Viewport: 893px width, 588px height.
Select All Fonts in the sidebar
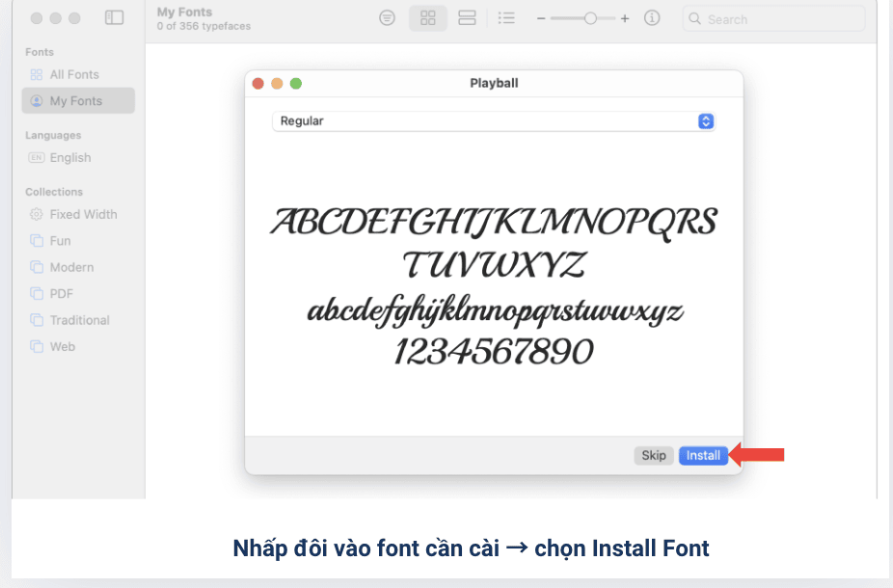pos(74,74)
